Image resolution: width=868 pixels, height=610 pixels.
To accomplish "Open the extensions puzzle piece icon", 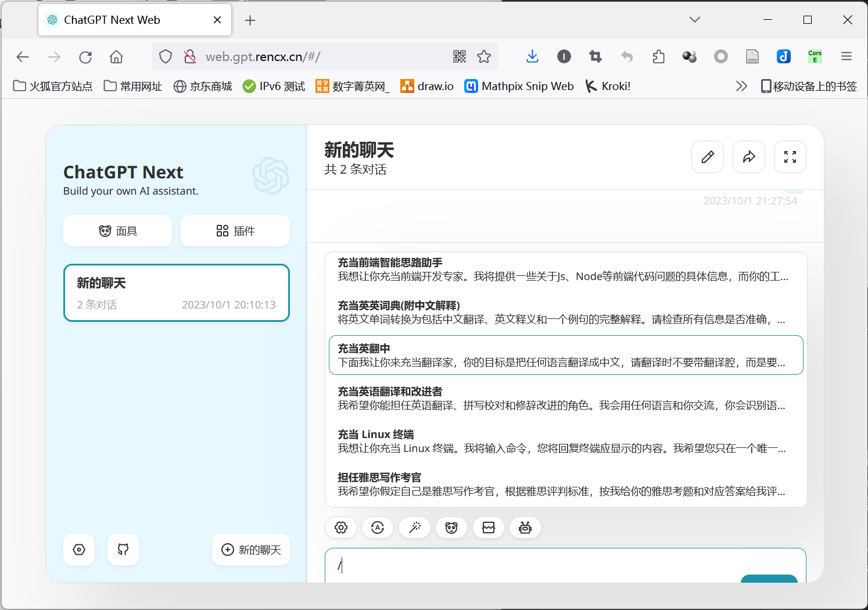I will pos(658,56).
